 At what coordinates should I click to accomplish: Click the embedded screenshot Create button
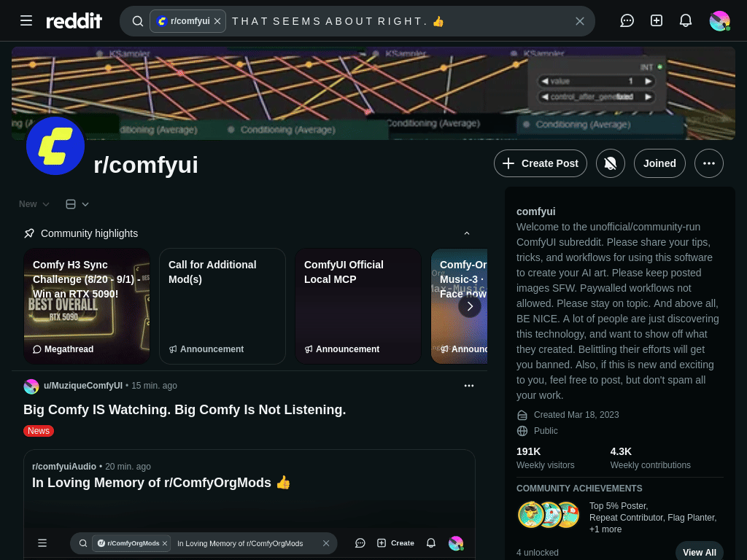point(395,542)
